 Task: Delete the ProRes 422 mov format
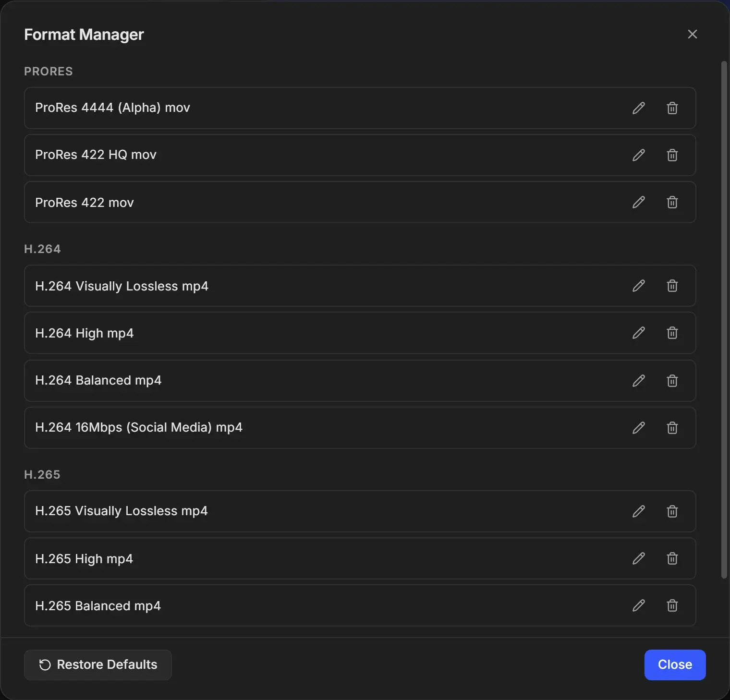point(672,202)
